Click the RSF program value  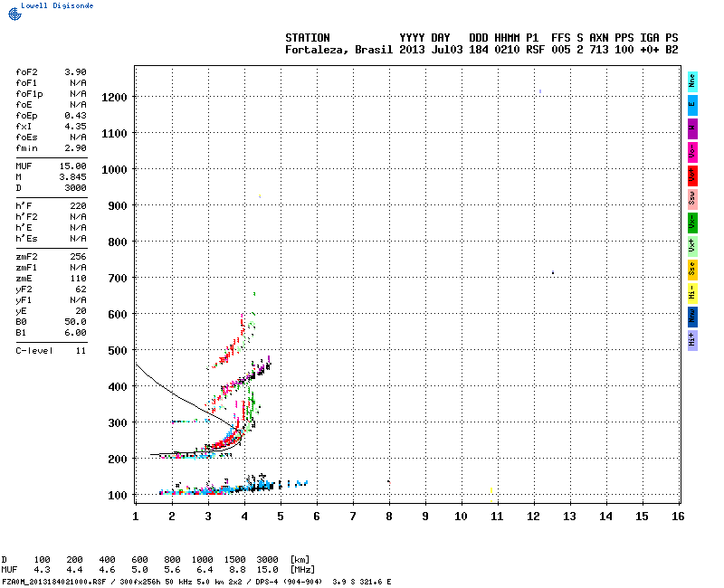click(x=536, y=50)
